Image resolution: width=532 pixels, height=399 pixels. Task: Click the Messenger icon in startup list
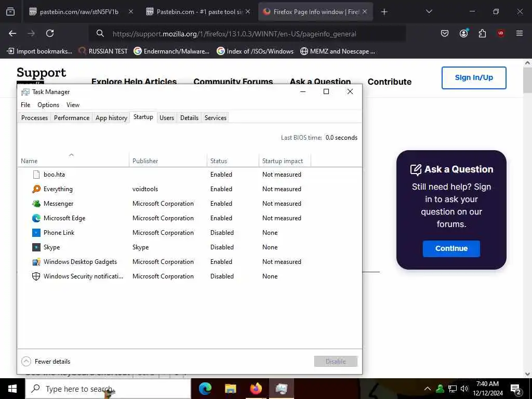(x=36, y=204)
